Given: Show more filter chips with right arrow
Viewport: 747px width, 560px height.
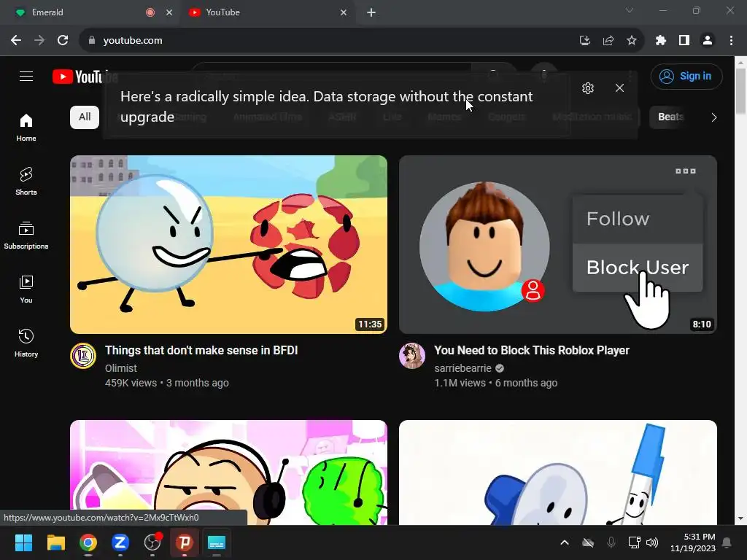Looking at the screenshot, I should click(713, 117).
